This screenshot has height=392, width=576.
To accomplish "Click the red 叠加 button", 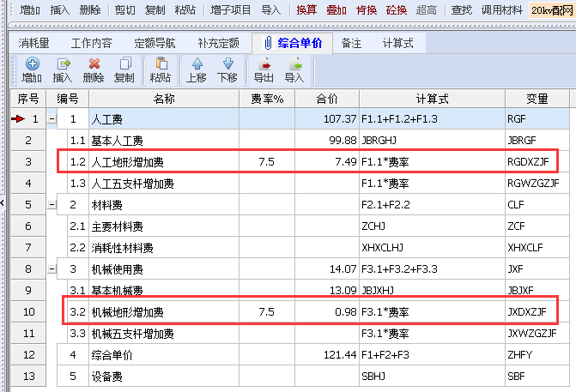I will pos(337,10).
